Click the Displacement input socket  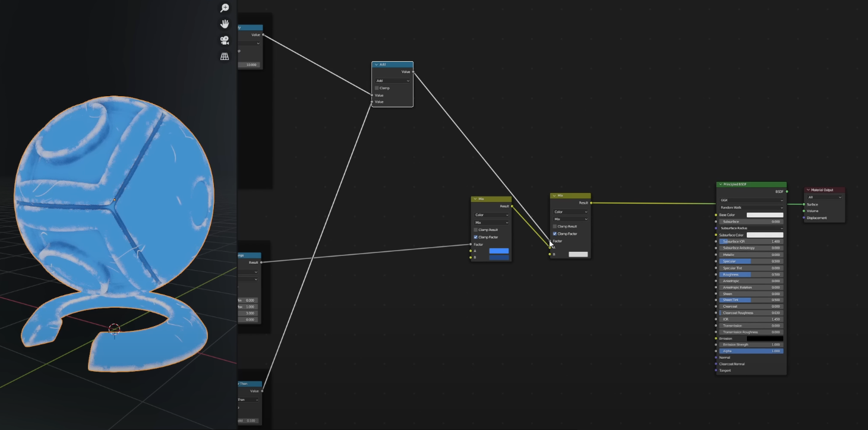tap(804, 217)
